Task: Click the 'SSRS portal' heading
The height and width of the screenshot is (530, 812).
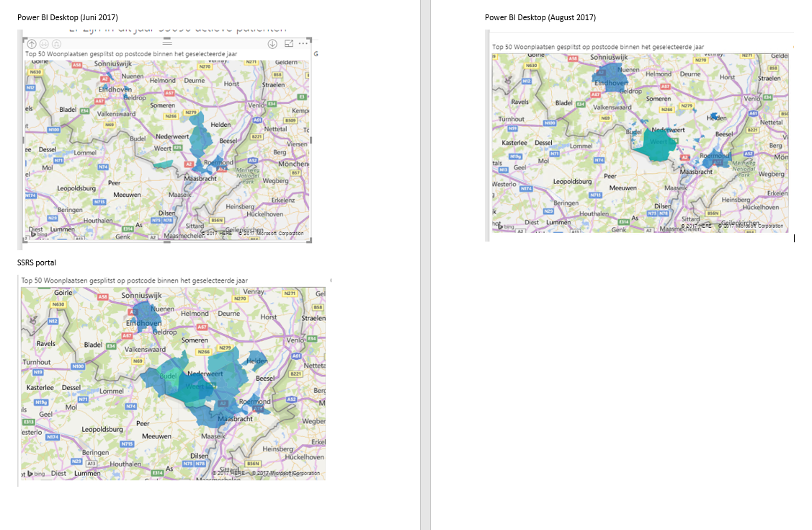Action: coord(36,262)
